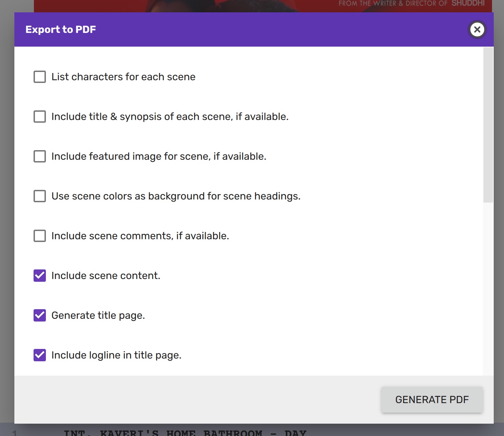Image resolution: width=504 pixels, height=436 pixels.
Task: Click the 'Export to PDF' dialog title
Action: (61, 29)
